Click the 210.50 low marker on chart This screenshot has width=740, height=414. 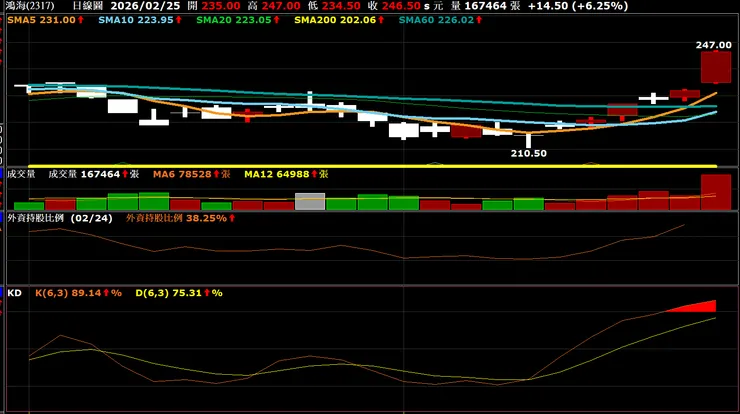[529, 153]
